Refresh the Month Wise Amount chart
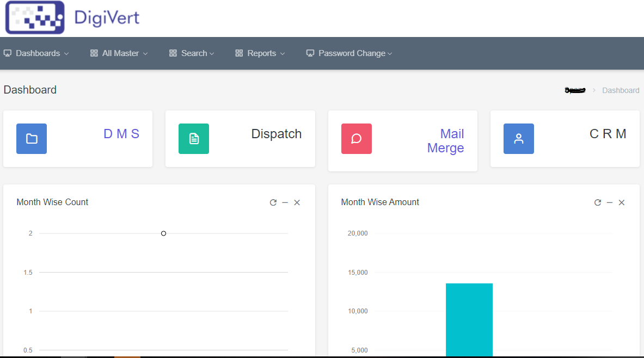 [598, 202]
